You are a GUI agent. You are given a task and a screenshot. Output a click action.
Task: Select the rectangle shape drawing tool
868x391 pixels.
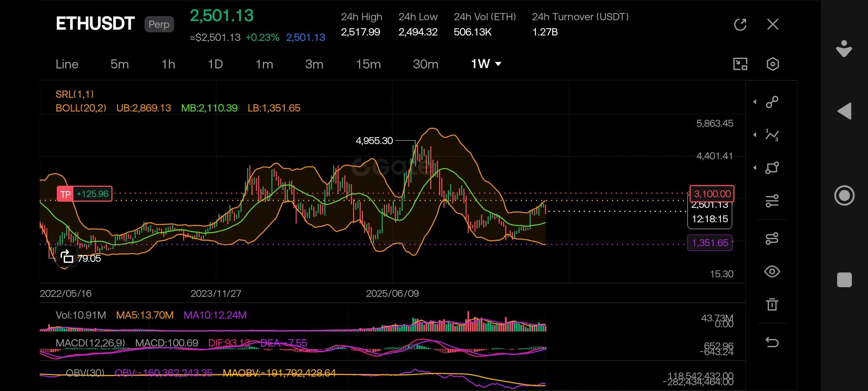coord(772,168)
